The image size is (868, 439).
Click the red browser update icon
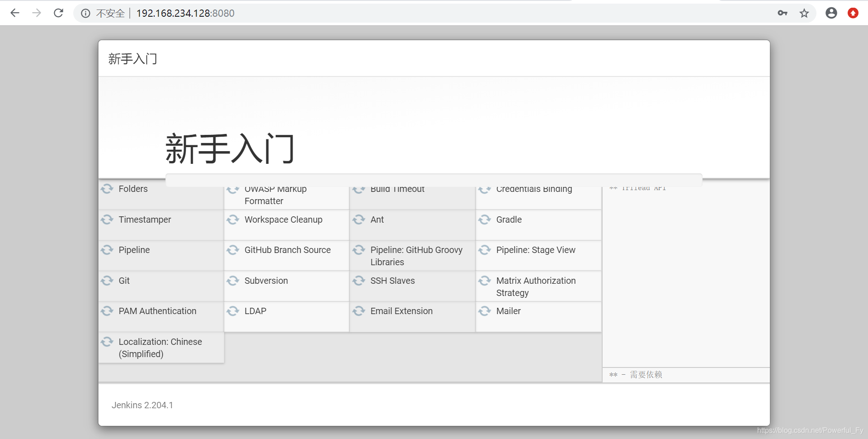click(x=853, y=13)
